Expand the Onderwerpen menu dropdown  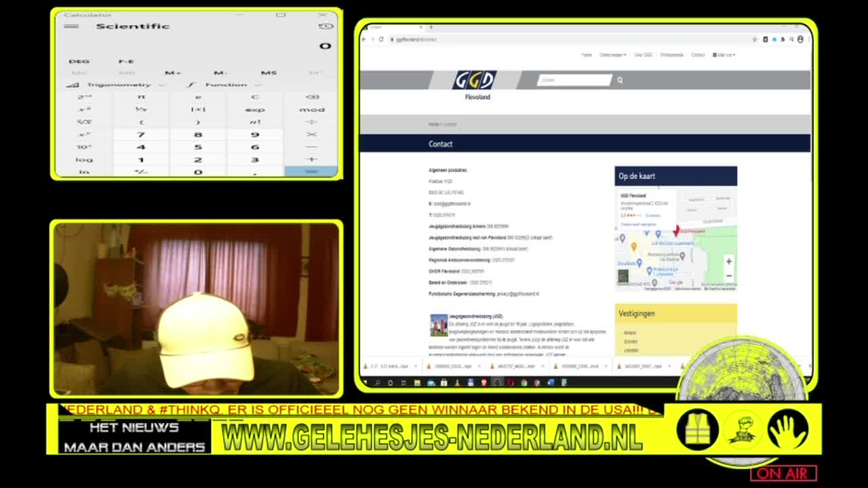(x=613, y=55)
